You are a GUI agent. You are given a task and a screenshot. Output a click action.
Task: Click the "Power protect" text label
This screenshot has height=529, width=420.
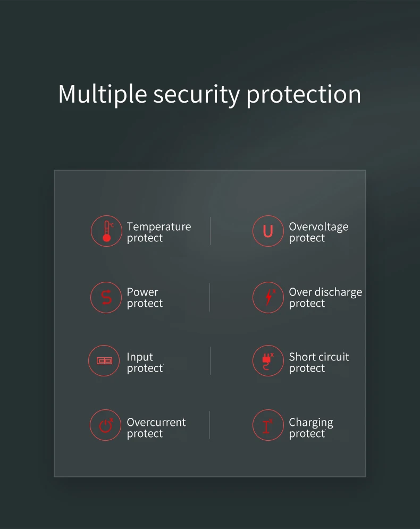click(x=145, y=298)
